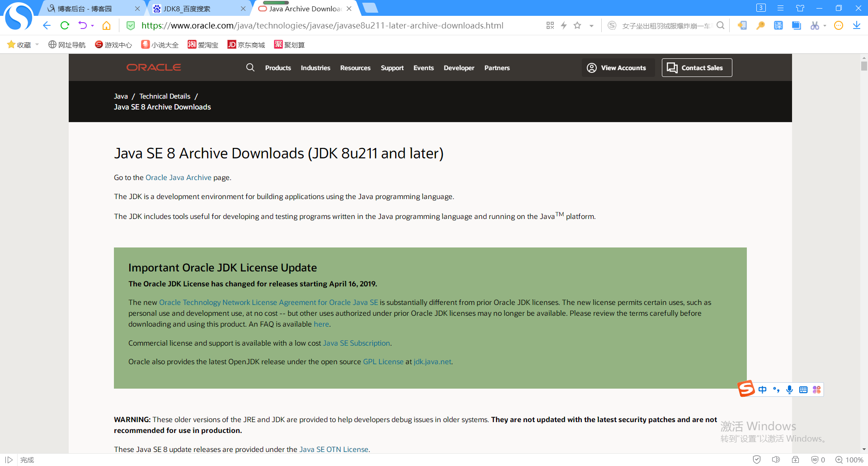Click the send-to-phone toolbar icon
Viewport: 868px width, 466px height.
pos(742,25)
